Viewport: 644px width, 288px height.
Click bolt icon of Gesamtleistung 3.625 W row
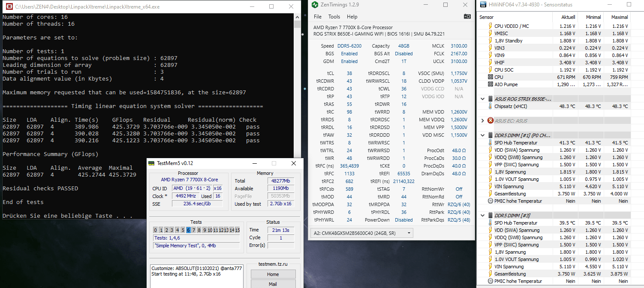tap(491, 274)
